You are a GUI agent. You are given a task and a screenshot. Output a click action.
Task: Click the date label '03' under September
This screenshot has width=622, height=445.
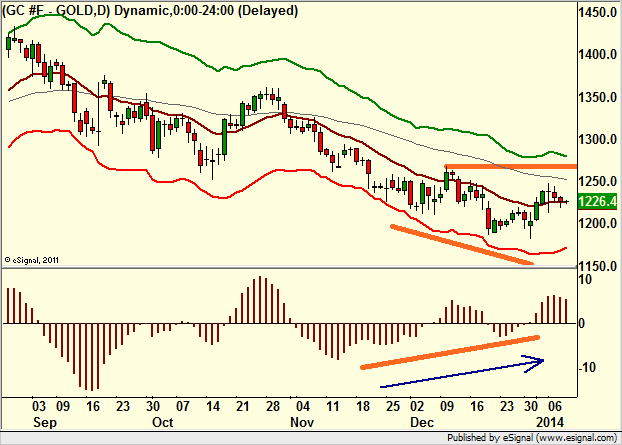pyautogui.click(x=39, y=407)
